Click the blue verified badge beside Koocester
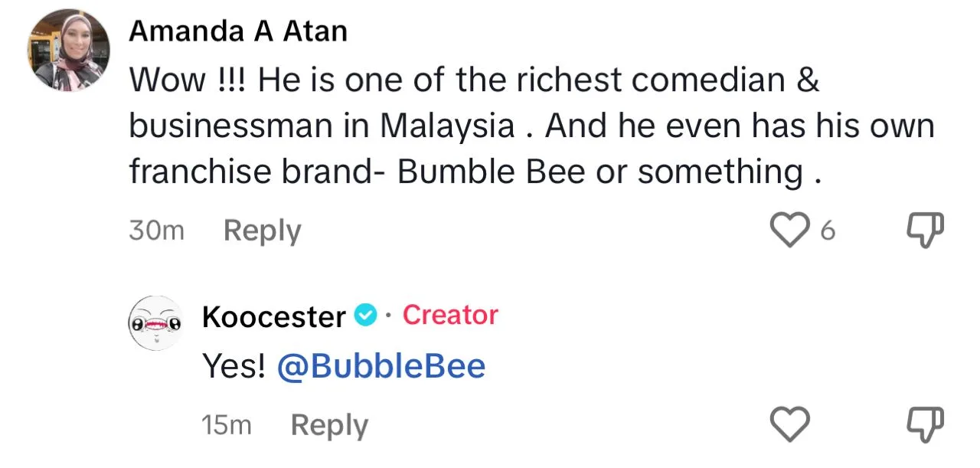Screen dimensions: 980x468 (367, 315)
